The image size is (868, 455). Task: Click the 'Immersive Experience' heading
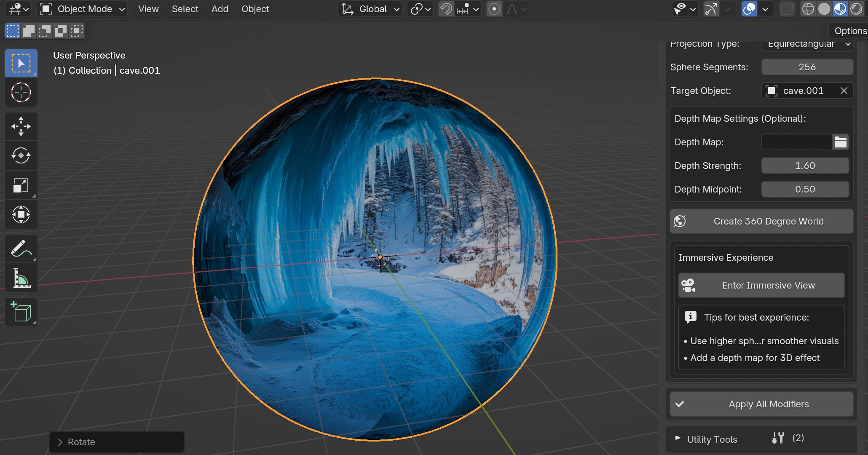point(726,257)
